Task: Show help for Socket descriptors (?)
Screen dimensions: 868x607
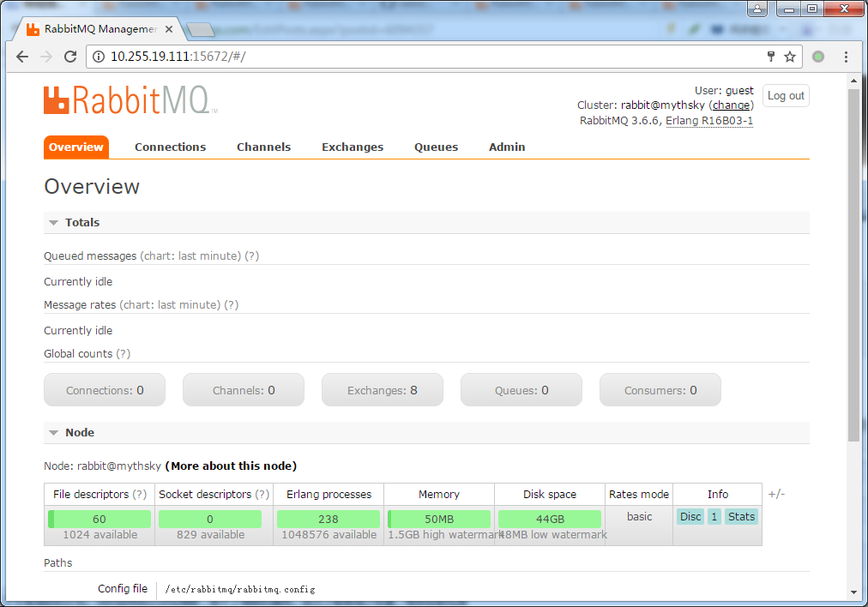Action: pyautogui.click(x=262, y=494)
